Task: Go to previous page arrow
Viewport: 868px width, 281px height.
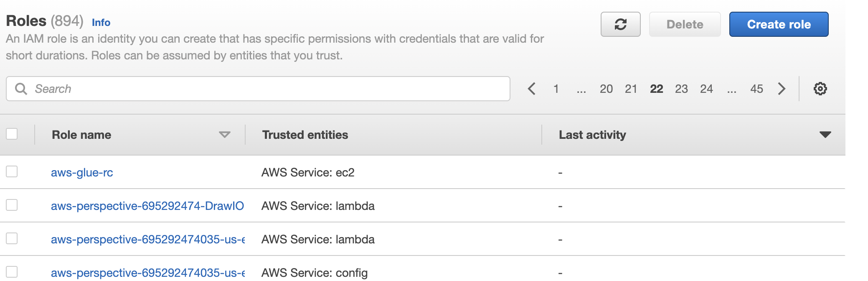Action: (x=531, y=89)
